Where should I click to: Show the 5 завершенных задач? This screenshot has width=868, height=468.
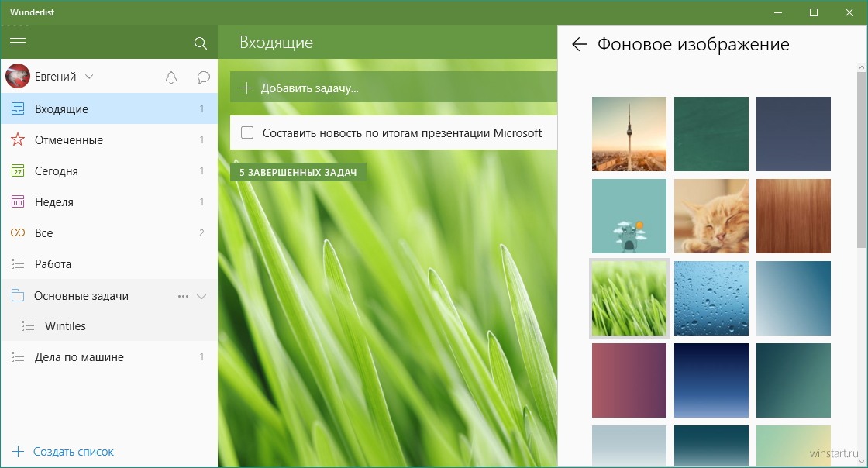click(x=298, y=172)
